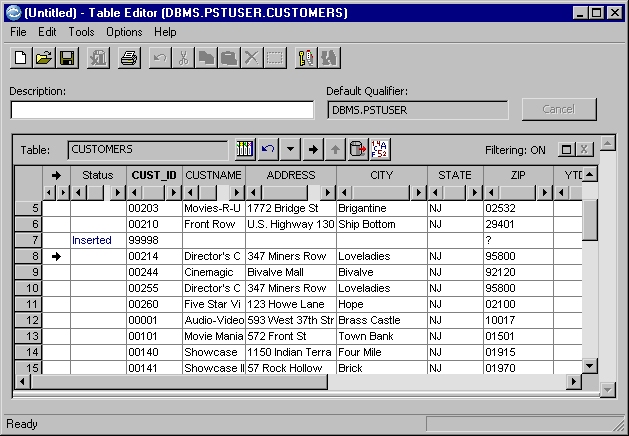
Task: Select row 7 header with Inserted status
Action: [28, 240]
